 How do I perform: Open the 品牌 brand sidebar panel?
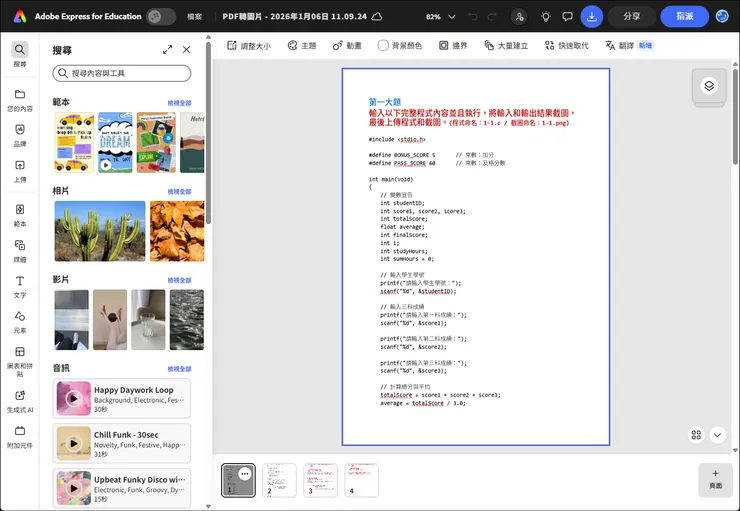[20, 135]
